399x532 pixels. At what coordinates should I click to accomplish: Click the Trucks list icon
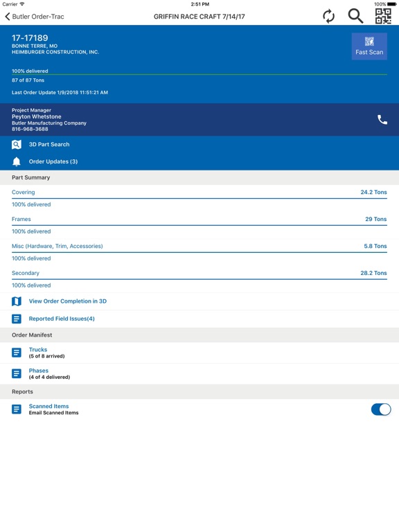pos(17,353)
